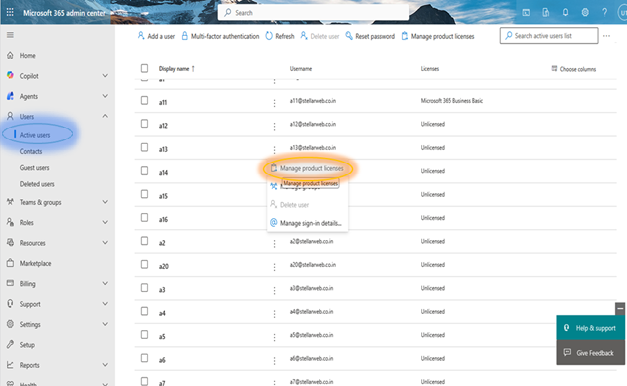
Task: Open more toolbar options ellipsis
Action: (x=607, y=36)
